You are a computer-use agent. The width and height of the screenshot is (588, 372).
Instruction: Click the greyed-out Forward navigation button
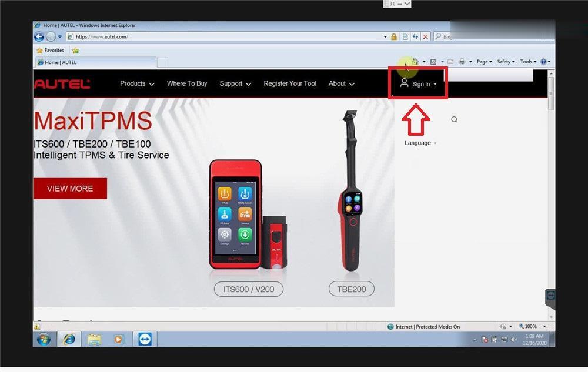point(51,36)
